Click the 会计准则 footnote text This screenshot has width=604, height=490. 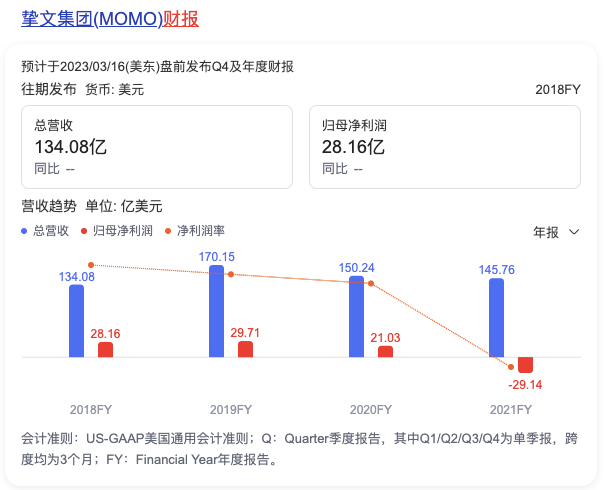click(x=299, y=449)
